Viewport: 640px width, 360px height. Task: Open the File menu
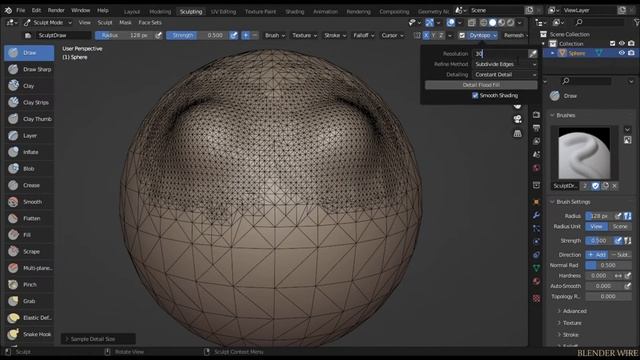pos(20,10)
